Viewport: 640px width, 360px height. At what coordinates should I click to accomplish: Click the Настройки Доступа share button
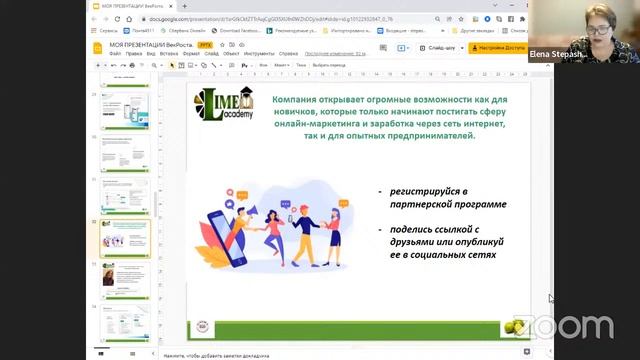point(498,48)
